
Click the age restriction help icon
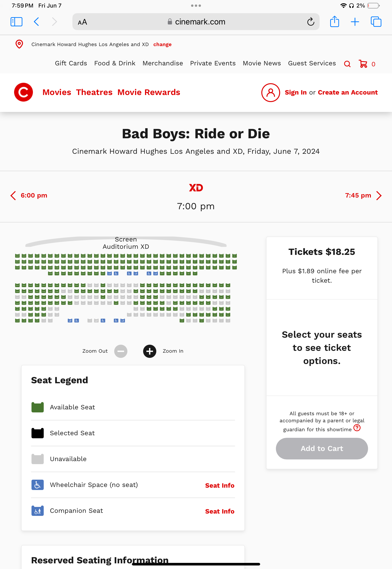[x=357, y=428]
